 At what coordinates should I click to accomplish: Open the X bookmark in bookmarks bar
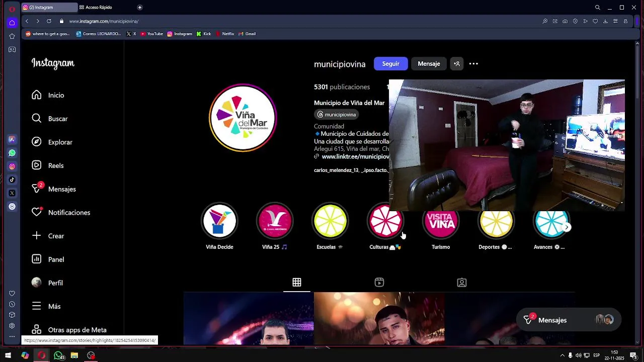click(131, 34)
